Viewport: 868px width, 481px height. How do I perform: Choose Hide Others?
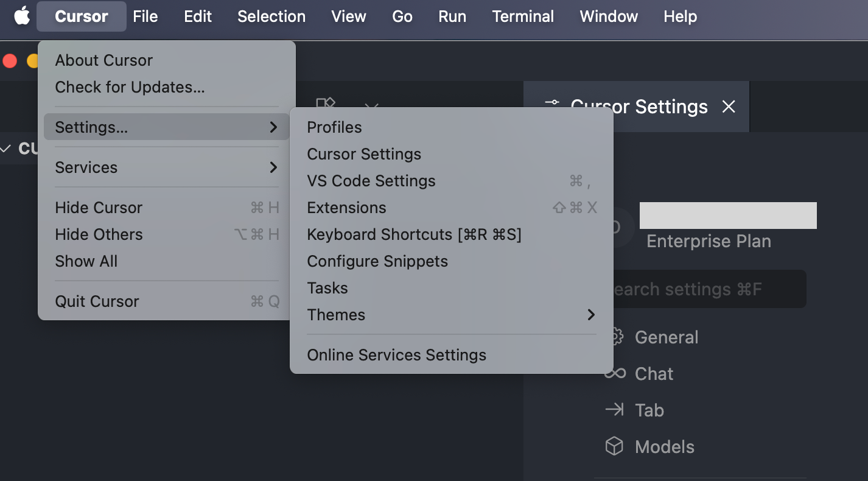167,234
